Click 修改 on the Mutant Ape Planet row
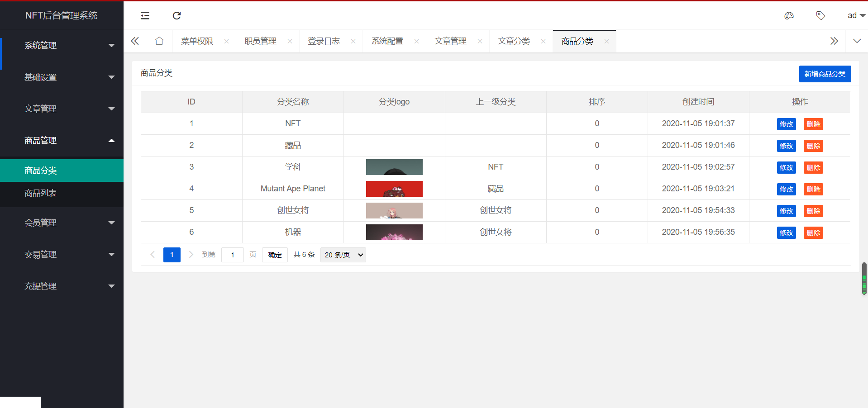 786,189
